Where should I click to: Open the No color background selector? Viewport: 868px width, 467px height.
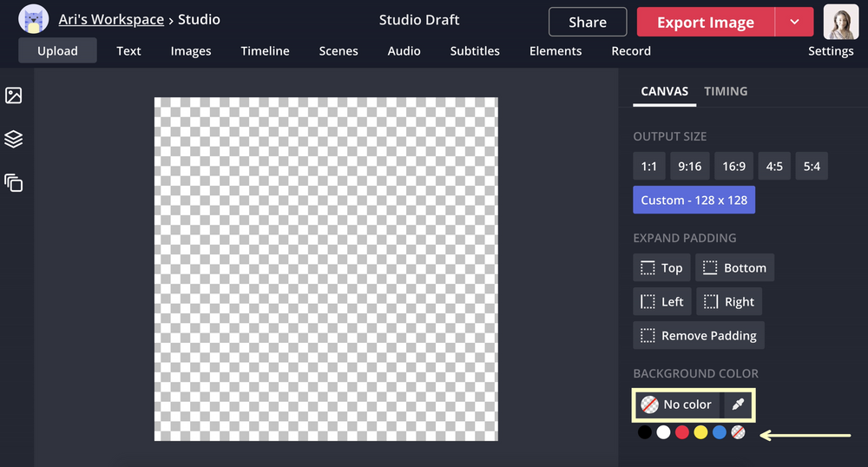point(677,405)
